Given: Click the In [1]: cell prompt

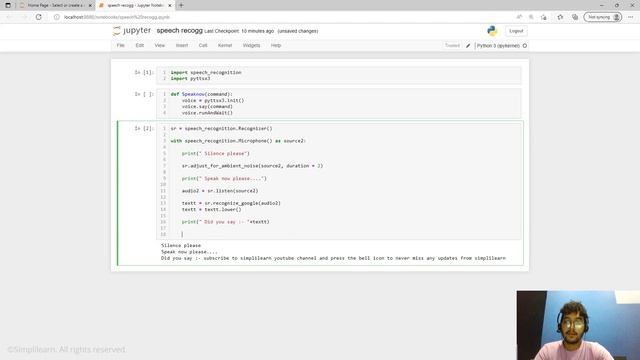Looking at the screenshot, I should (144, 72).
